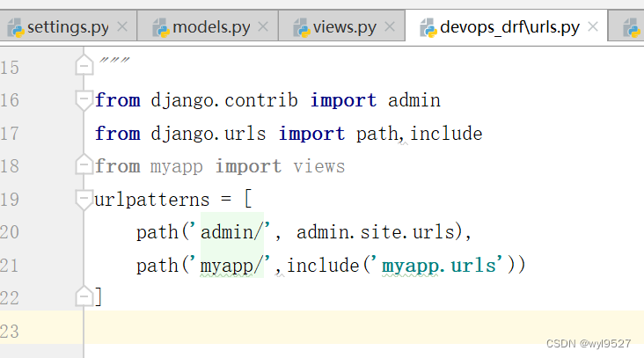This screenshot has width=644, height=358.
Task: Click the closing bracket on line 22
Action: [x=98, y=296]
